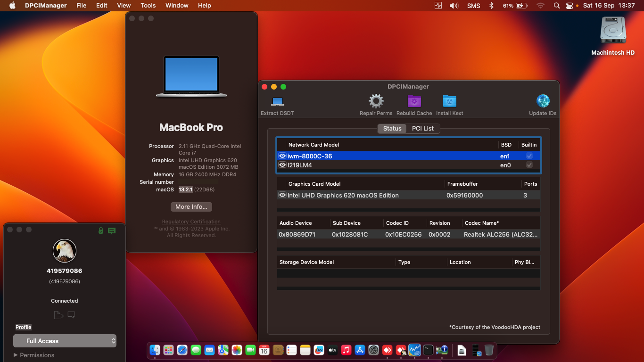Click the SMS input source in menu bar

pyautogui.click(x=473, y=6)
